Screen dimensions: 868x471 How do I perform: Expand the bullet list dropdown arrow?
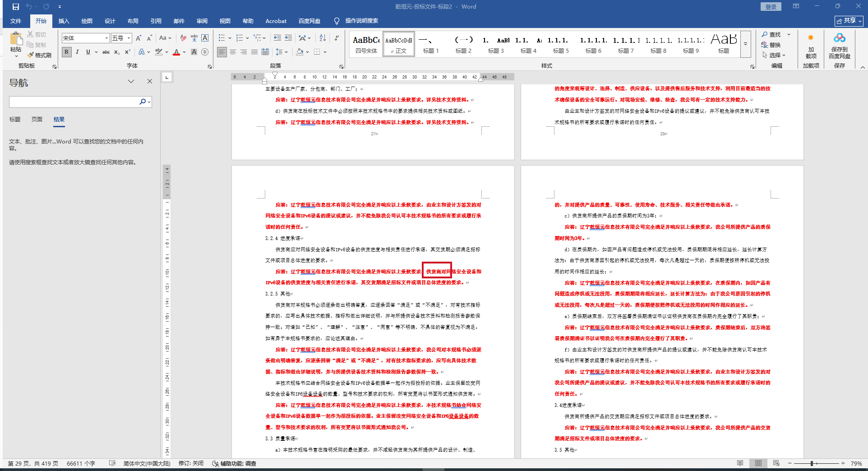click(230, 38)
